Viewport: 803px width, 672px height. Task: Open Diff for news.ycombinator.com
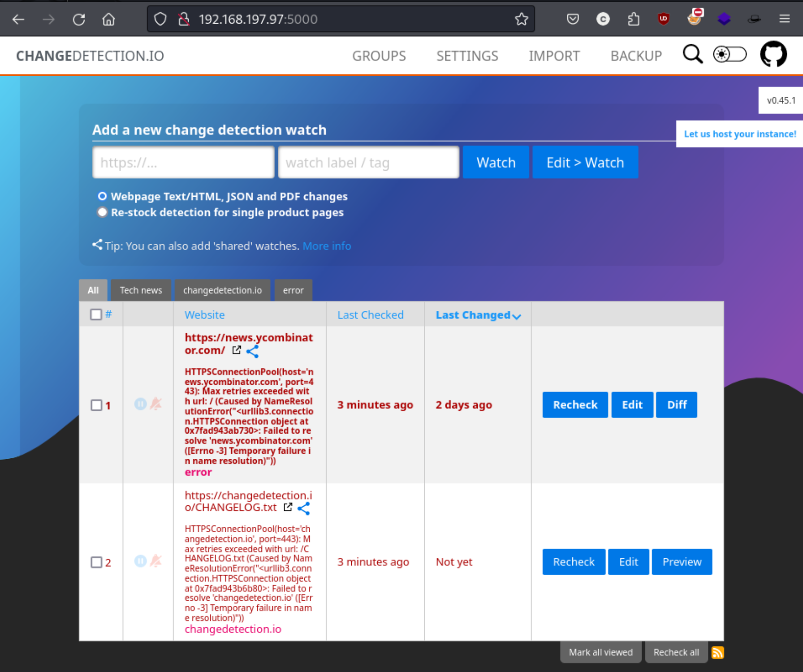[677, 405]
